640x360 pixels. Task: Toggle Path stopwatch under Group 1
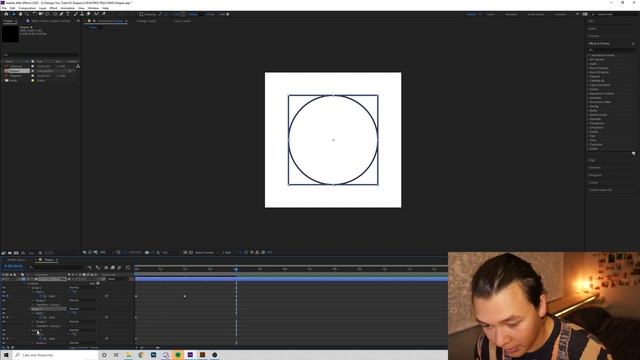point(40,296)
